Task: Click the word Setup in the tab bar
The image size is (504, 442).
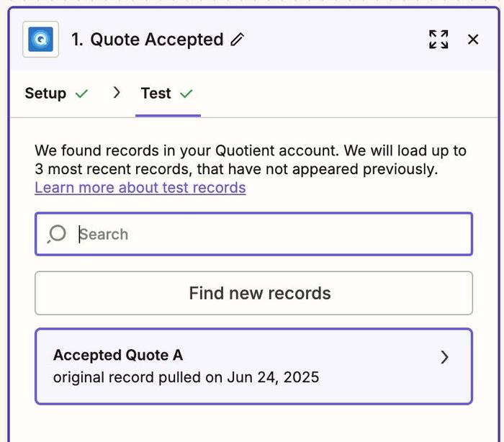Action: 45,94
